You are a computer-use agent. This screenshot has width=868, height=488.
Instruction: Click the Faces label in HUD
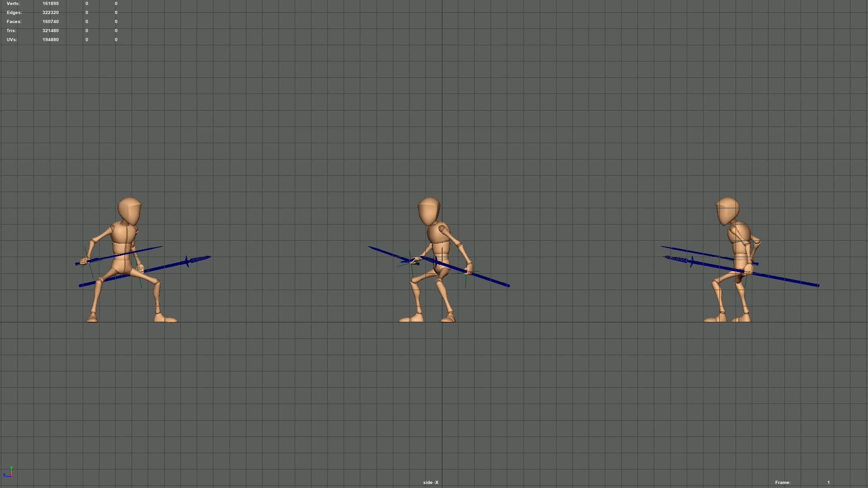pyautogui.click(x=14, y=22)
